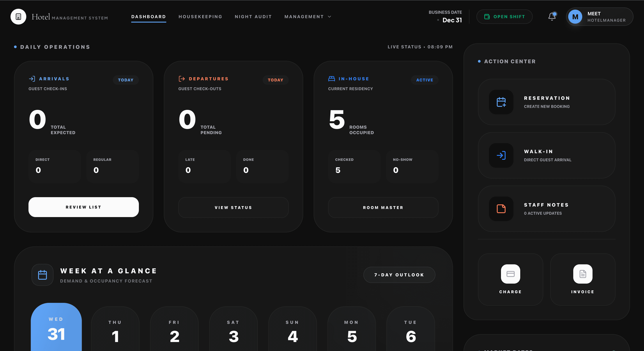Open the Night Audit section
The width and height of the screenshot is (644, 351).
(x=253, y=16)
